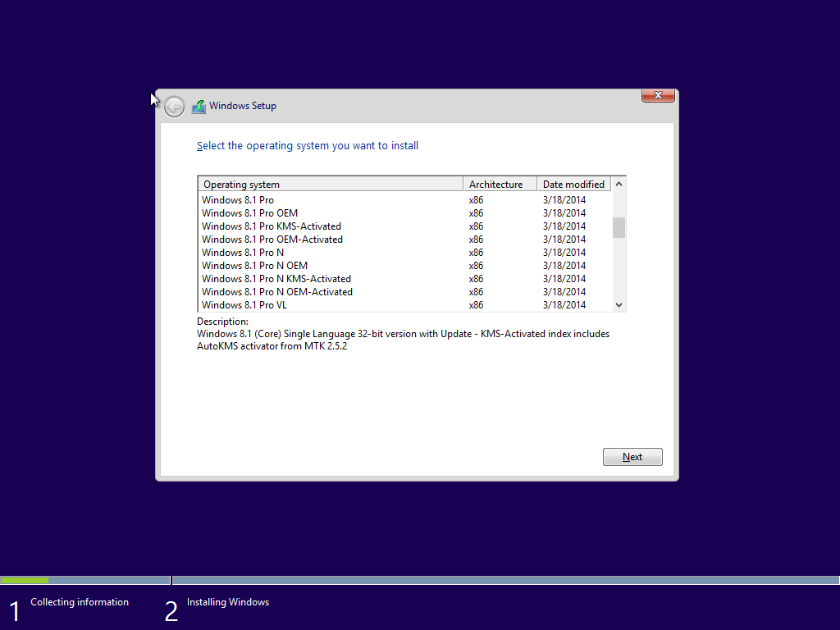The width and height of the screenshot is (840, 630).
Task: Sort by the Operating system column header
Action: (331, 185)
